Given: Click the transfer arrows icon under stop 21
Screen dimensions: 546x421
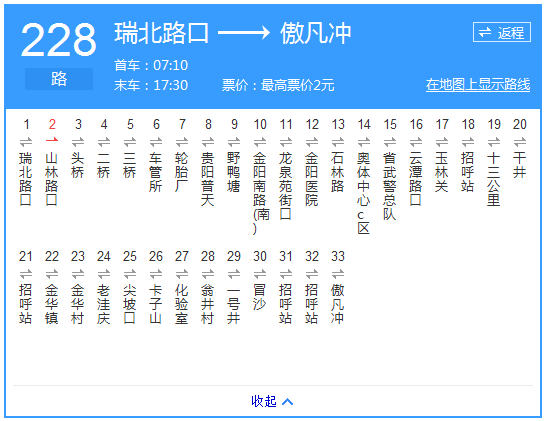Looking at the screenshot, I should (26, 274).
